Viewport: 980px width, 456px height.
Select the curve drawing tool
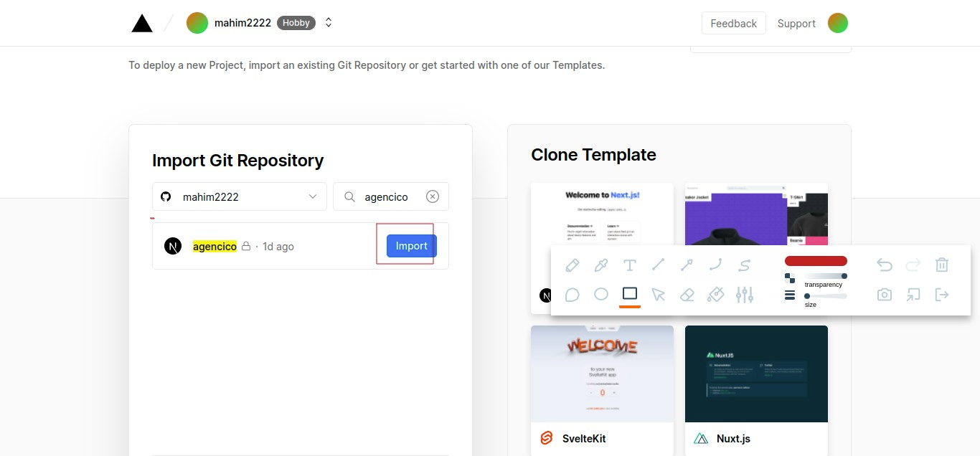(716, 265)
